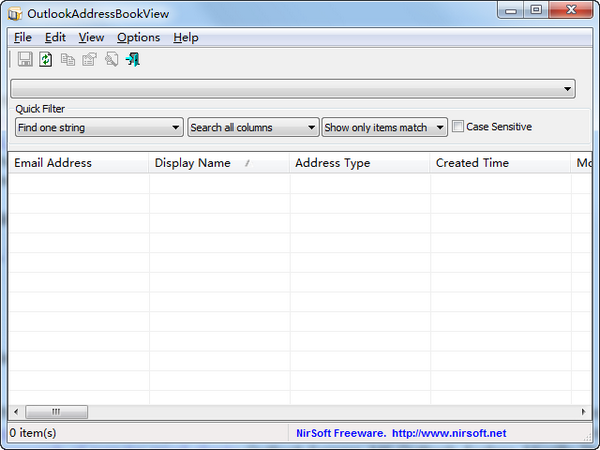600x450 pixels.
Task: Click the horizontal scrollbar right arrow
Action: click(583, 412)
